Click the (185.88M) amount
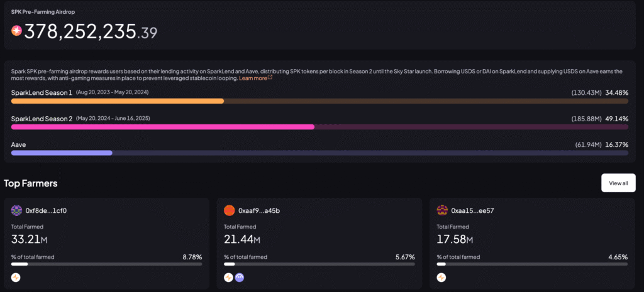Image resolution: width=644 pixels, height=292 pixels. [587, 119]
